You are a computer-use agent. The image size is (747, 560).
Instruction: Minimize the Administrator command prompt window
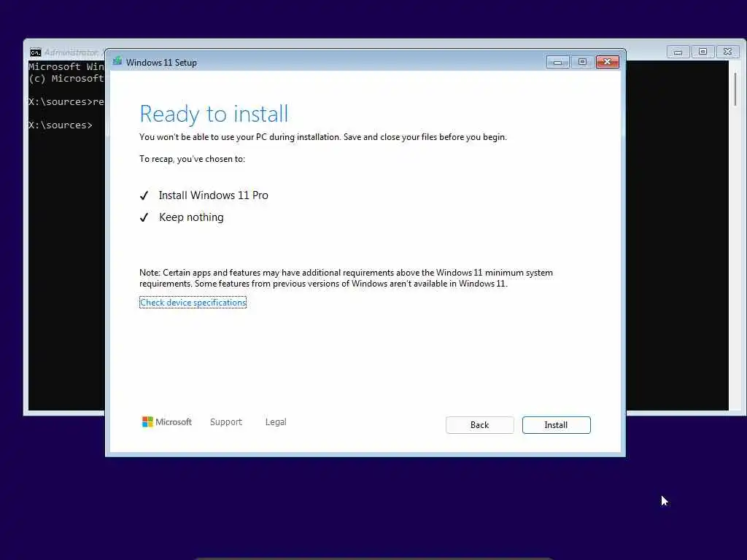pos(678,52)
